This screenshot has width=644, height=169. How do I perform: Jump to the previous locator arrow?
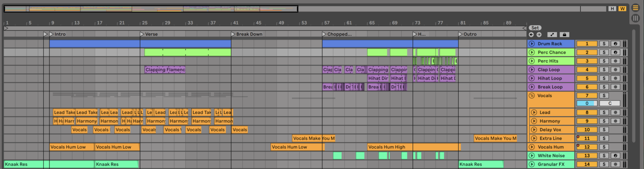point(531,35)
